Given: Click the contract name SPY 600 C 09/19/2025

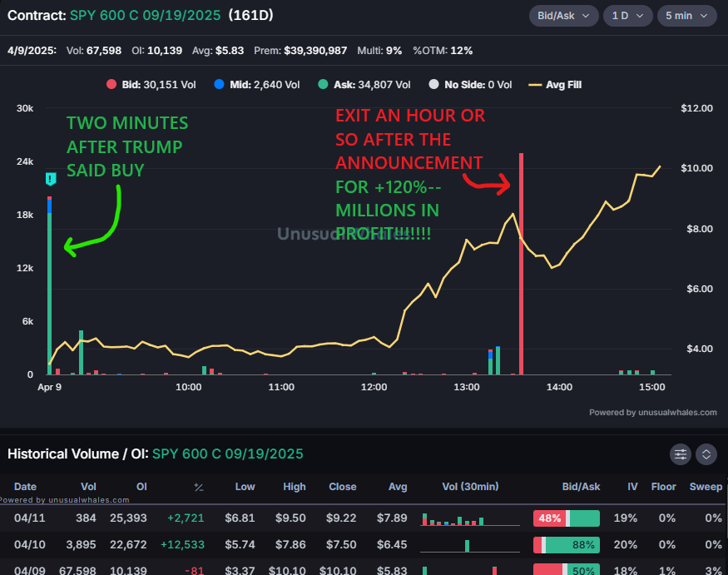Looking at the screenshot, I should (145, 15).
